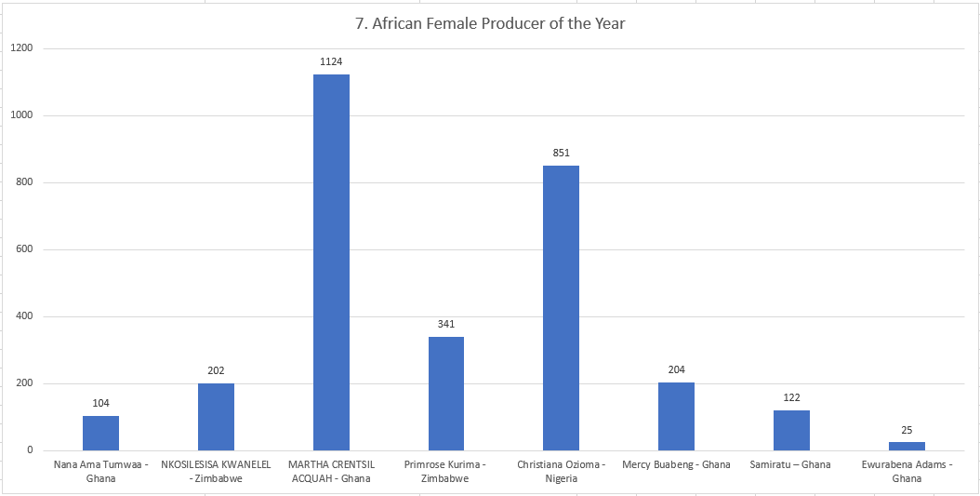This screenshot has height=496, width=980.
Task: Select the MARTHA CRENTSIL ACQUAH bar
Action: [x=331, y=262]
